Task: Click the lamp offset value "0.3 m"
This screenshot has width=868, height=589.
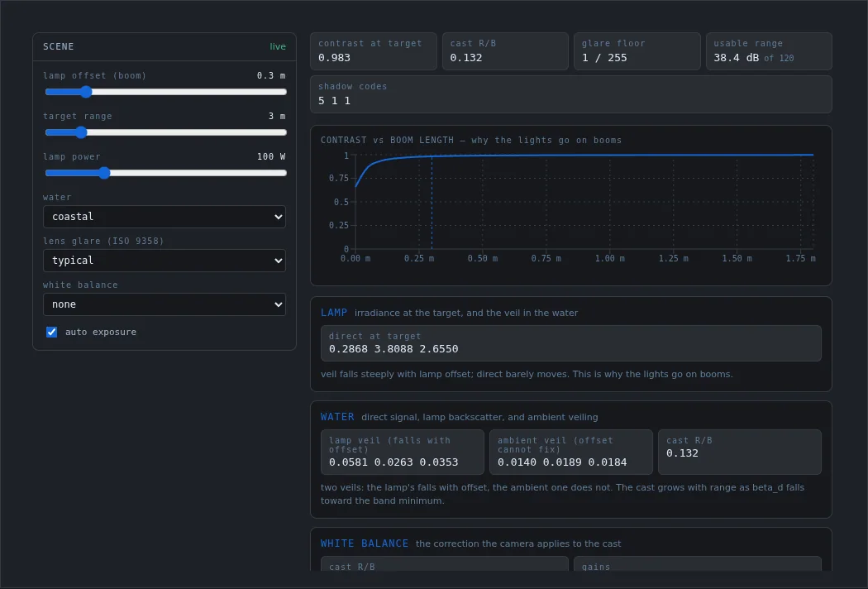Action: click(271, 75)
